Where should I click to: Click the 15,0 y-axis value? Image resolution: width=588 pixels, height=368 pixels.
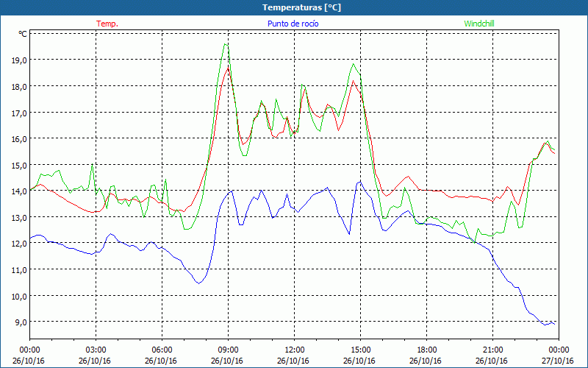click(20, 165)
